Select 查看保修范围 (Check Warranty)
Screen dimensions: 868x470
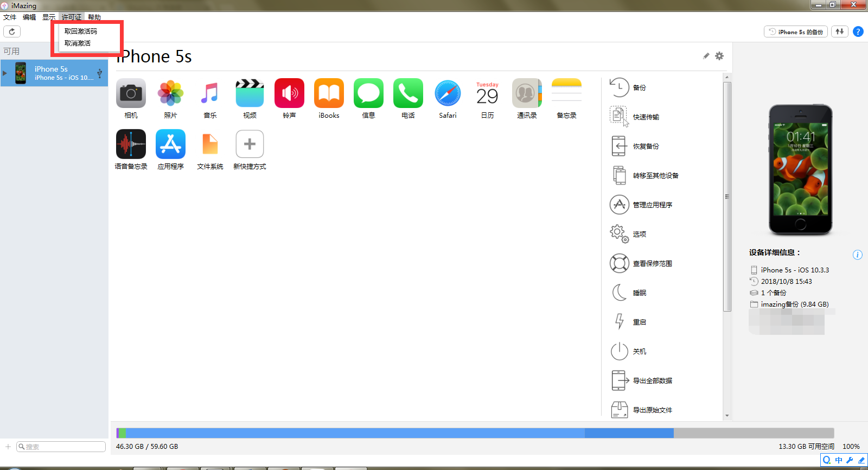coord(641,263)
